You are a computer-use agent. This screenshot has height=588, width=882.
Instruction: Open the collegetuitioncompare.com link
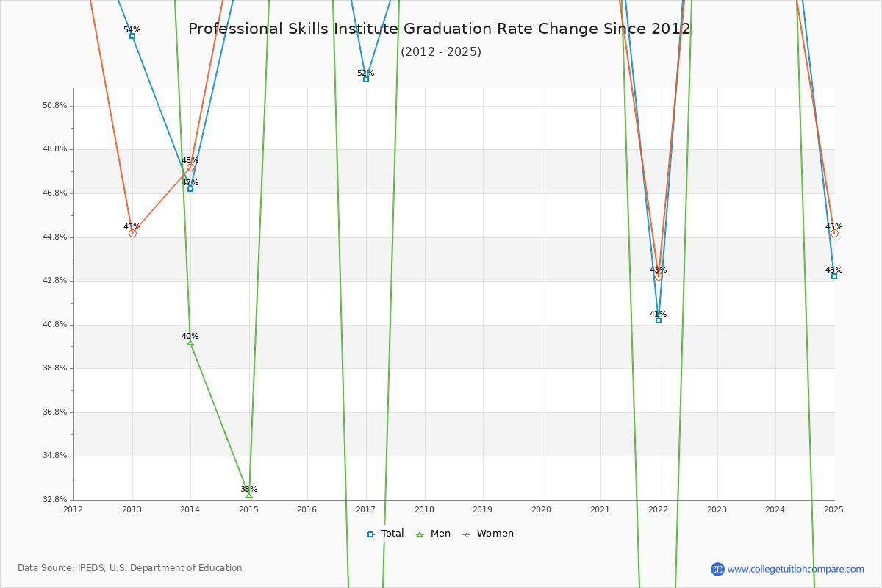tap(795, 569)
